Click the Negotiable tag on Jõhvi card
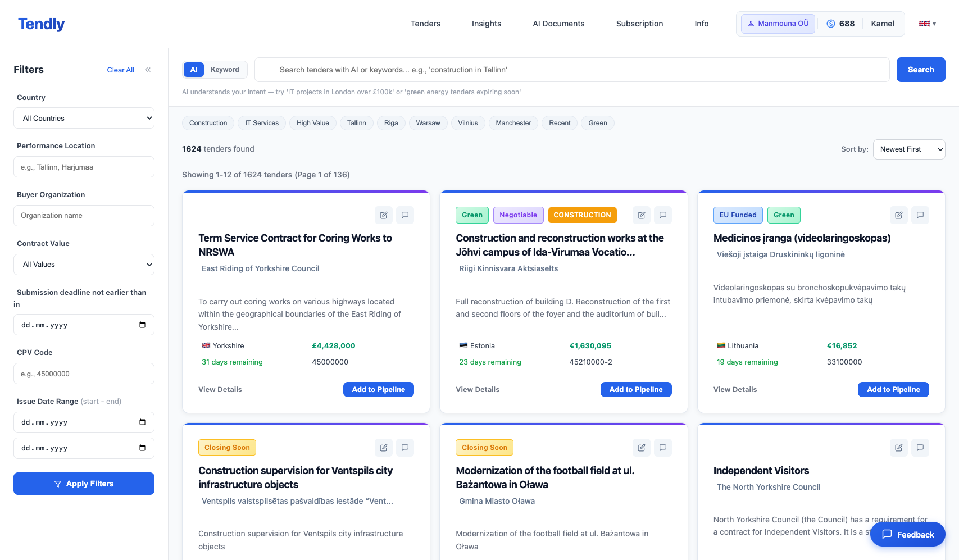Viewport: 959px width, 560px height. 518,215
